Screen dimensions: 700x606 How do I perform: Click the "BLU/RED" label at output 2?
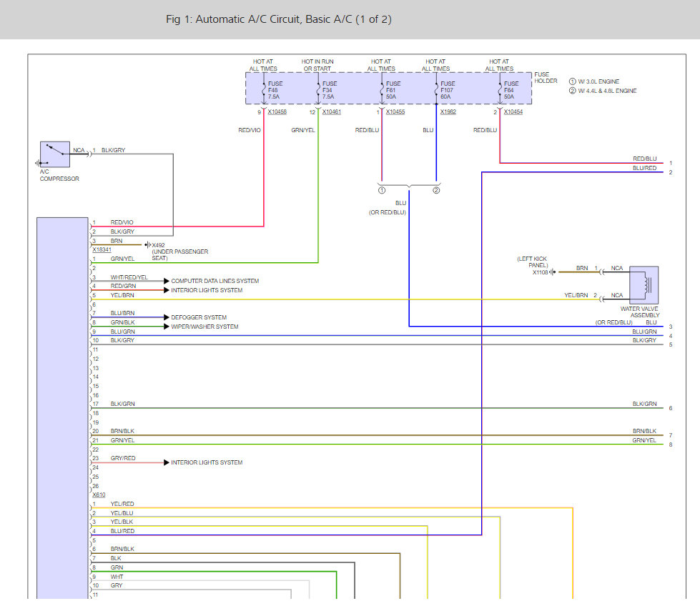tap(644, 168)
